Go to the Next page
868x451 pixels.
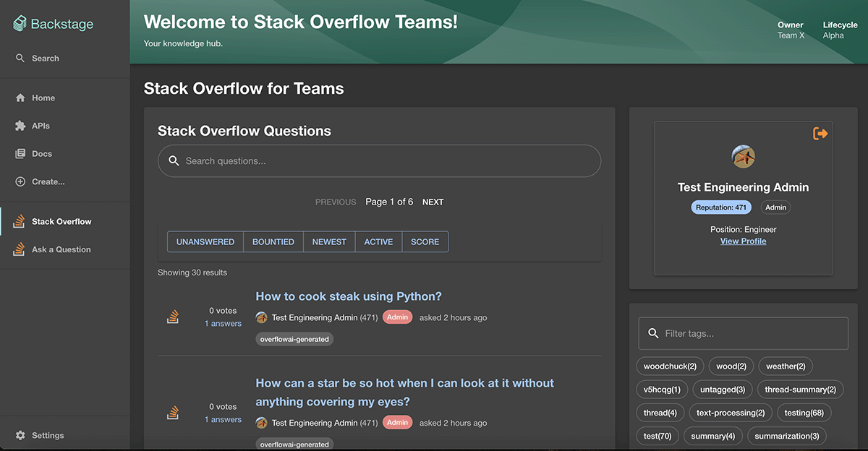pyautogui.click(x=433, y=202)
